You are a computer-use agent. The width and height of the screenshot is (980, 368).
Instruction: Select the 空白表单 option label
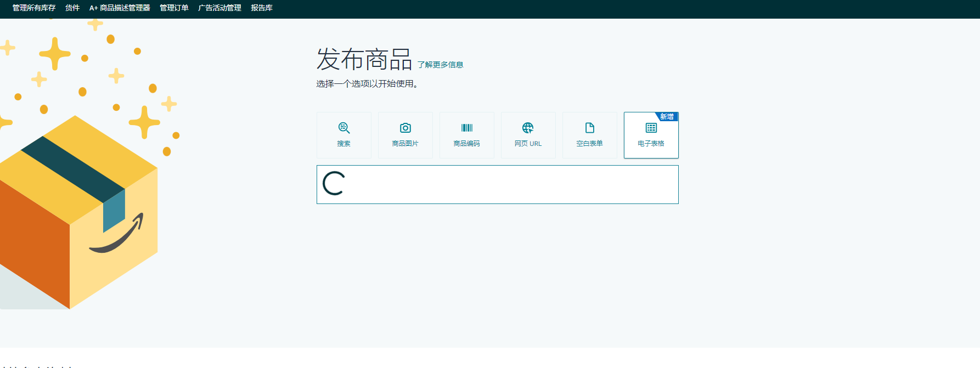point(590,144)
